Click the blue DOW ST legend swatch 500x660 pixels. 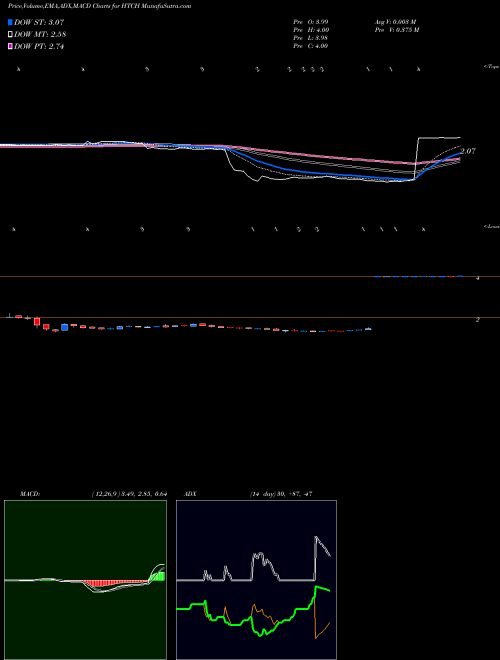[10, 22]
